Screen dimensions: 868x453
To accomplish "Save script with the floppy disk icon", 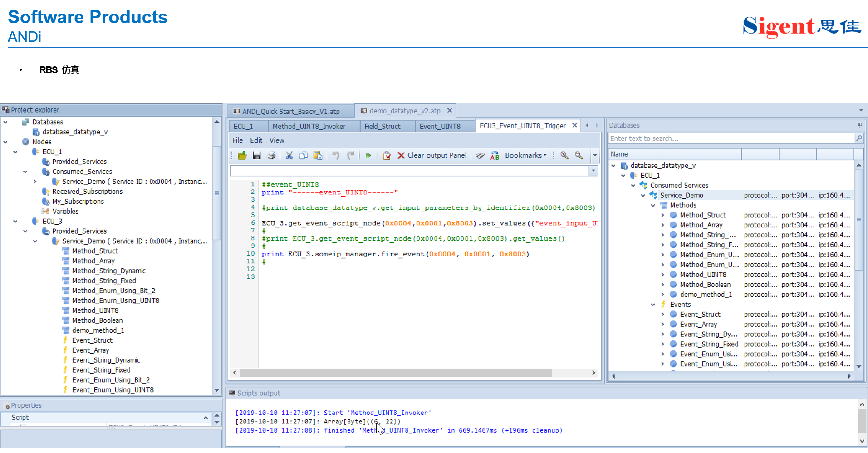I will point(257,155).
